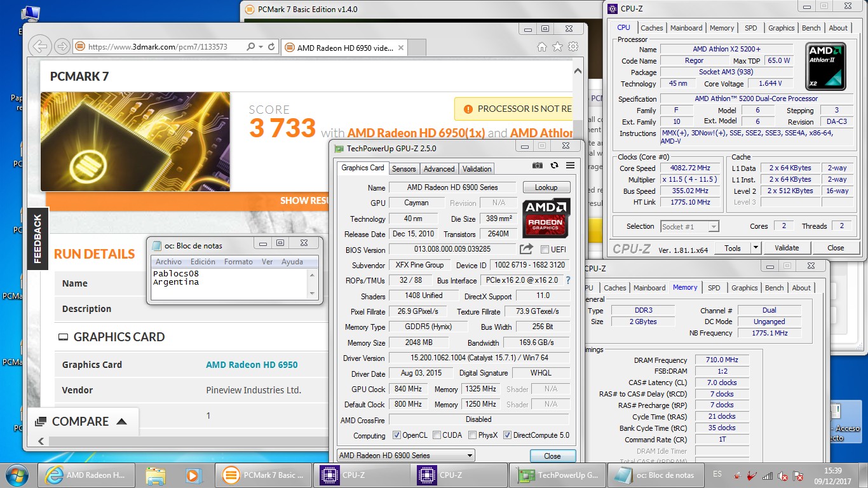Image resolution: width=868 pixels, height=488 pixels.
Task: Open the AMD Radeon HD 6950 link
Action: point(252,365)
